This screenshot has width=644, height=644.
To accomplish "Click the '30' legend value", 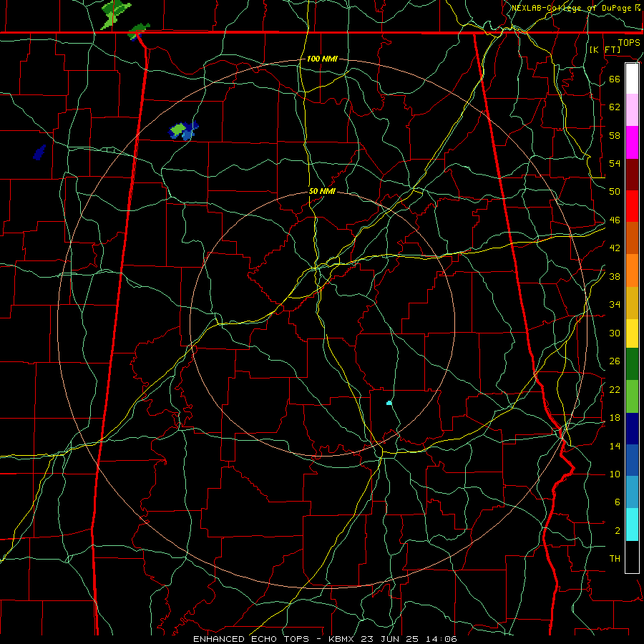I will pos(615,333).
